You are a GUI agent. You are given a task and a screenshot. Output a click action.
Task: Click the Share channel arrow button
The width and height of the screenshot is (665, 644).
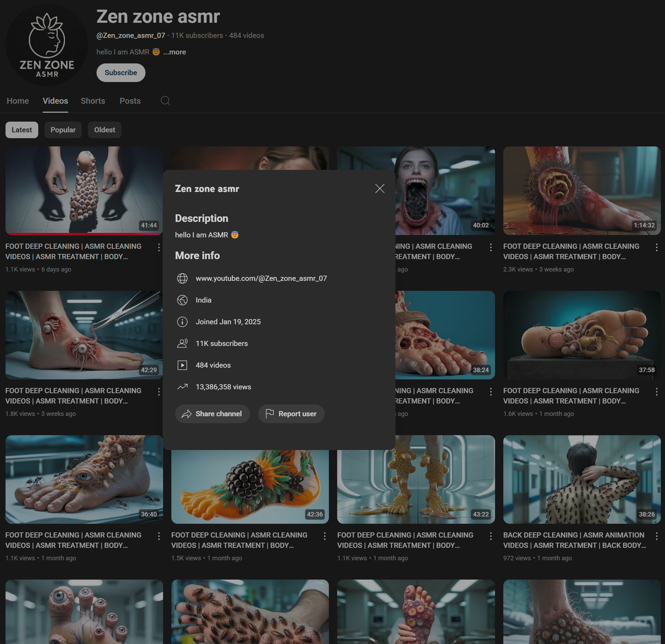tap(212, 414)
